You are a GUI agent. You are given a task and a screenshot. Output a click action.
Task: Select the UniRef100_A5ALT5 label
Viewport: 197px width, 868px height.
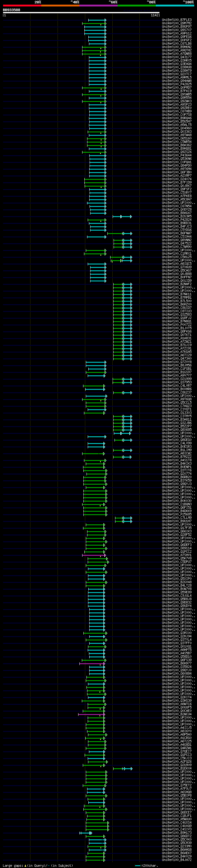[177, 125]
